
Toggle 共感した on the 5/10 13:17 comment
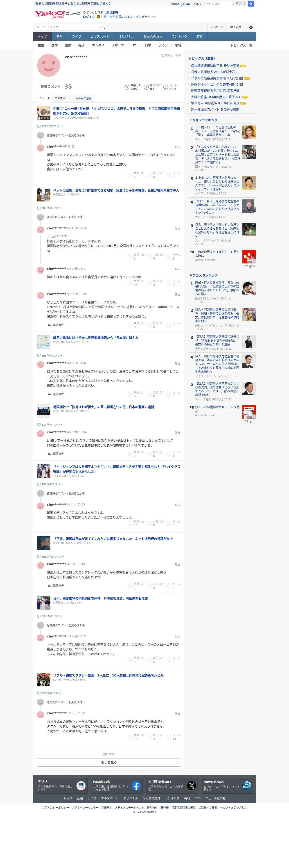coord(136,283)
